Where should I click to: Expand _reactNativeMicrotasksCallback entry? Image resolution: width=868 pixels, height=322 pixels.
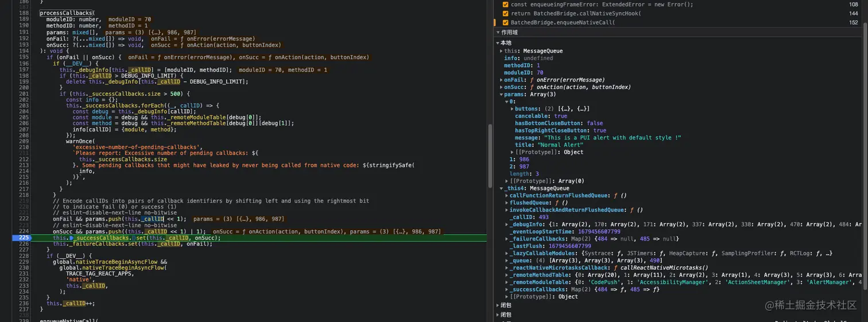[x=506, y=267]
